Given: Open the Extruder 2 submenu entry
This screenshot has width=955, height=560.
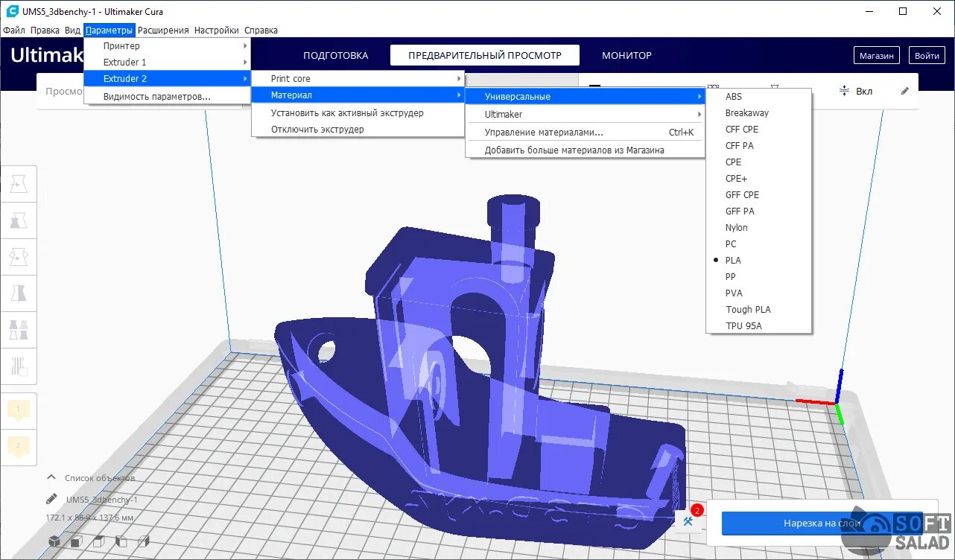Looking at the screenshot, I should pyautogui.click(x=167, y=79).
